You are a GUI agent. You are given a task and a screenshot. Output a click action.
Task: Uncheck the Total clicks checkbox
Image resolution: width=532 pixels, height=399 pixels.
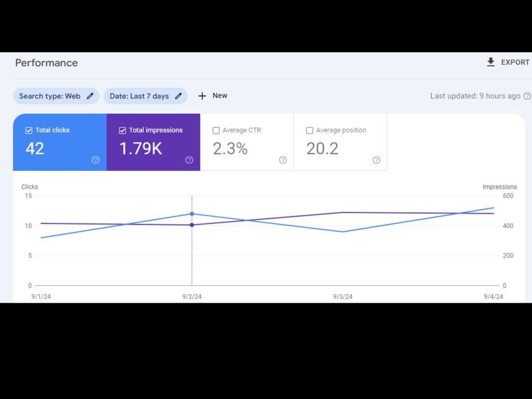(x=29, y=130)
